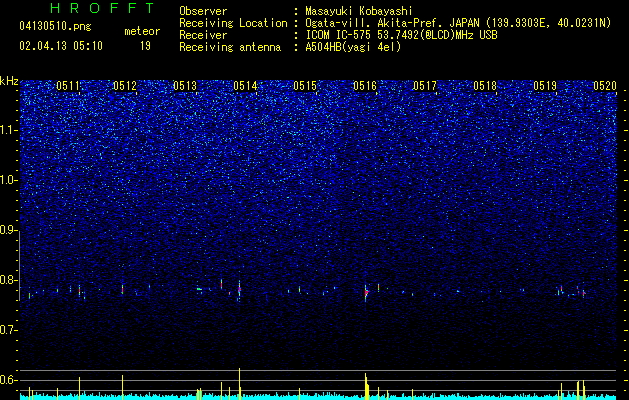629x400 pixels.
Task: Click the 0512 time marker
Action: pyautogui.click(x=125, y=86)
